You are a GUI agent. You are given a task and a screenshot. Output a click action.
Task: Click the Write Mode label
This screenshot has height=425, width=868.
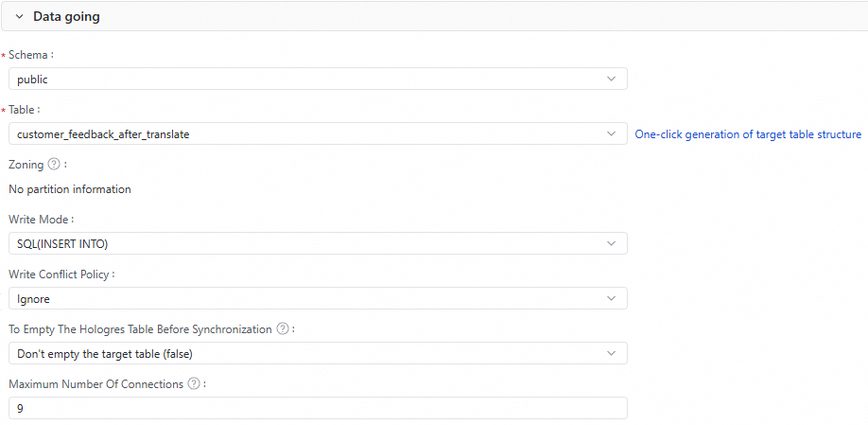pos(40,220)
